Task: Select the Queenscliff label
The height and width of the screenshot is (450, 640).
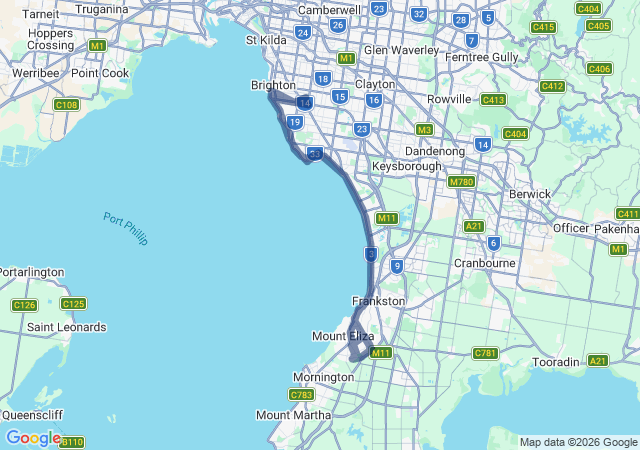Action: pyautogui.click(x=32, y=415)
